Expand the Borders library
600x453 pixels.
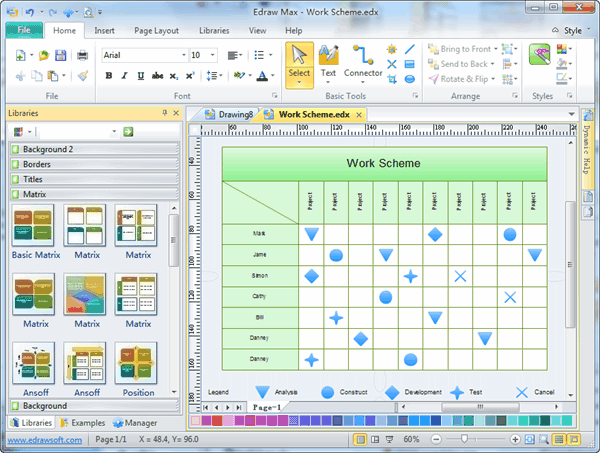94,164
